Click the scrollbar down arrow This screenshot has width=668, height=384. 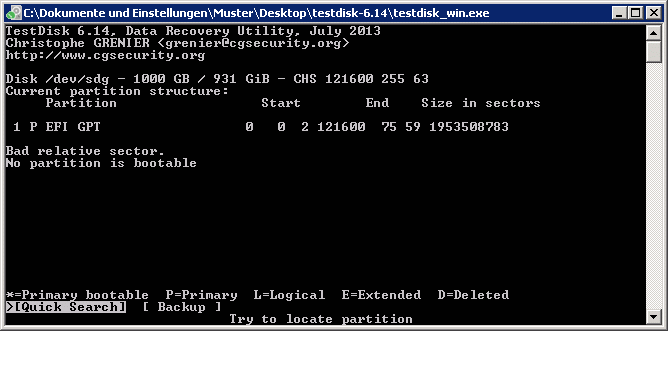coord(654,317)
